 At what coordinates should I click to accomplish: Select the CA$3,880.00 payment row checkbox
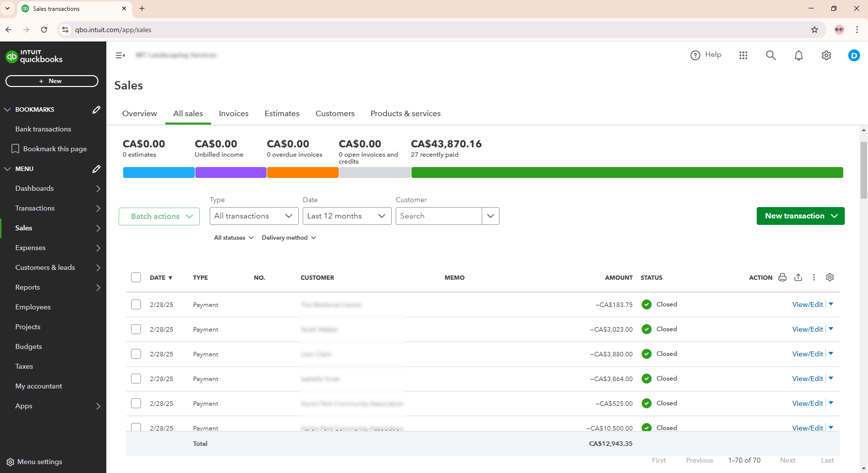click(x=136, y=354)
